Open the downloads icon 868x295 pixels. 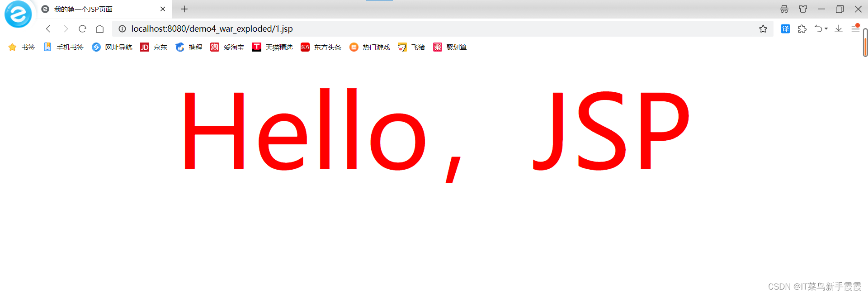click(839, 29)
